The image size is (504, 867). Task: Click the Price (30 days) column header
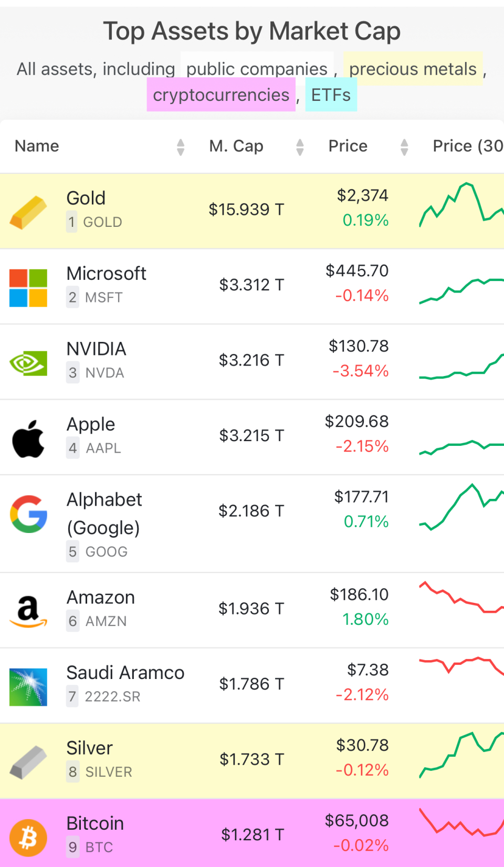point(467,146)
